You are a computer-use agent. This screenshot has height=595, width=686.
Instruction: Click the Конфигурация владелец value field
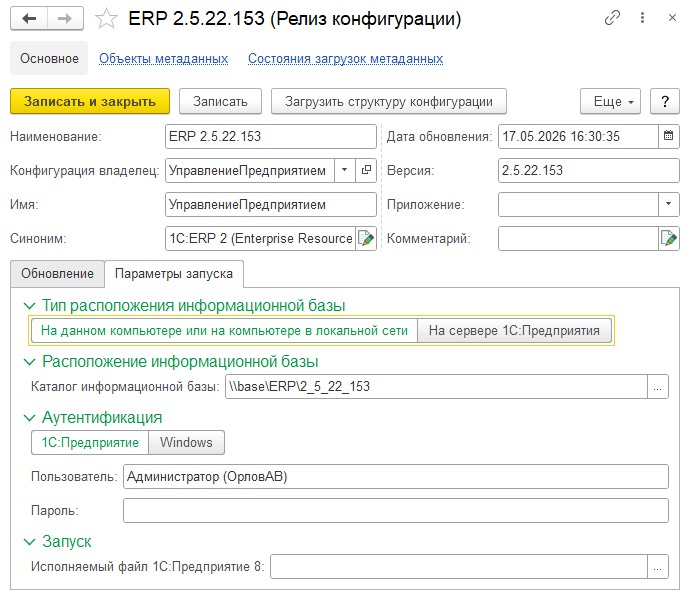pyautogui.click(x=250, y=170)
